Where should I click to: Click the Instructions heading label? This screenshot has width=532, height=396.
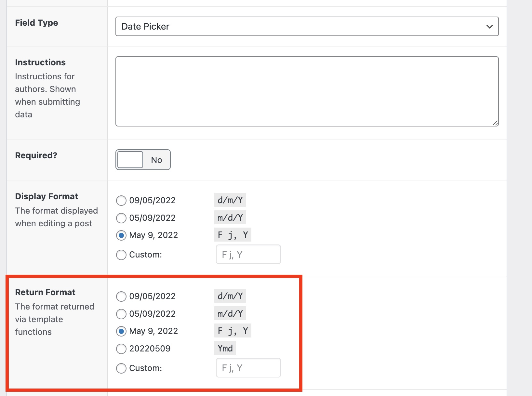point(40,62)
